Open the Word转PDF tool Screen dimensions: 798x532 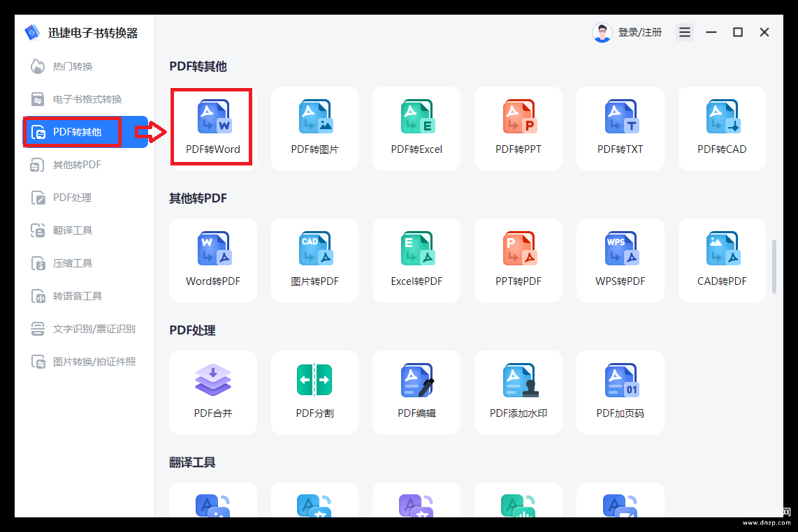pyautogui.click(x=212, y=260)
